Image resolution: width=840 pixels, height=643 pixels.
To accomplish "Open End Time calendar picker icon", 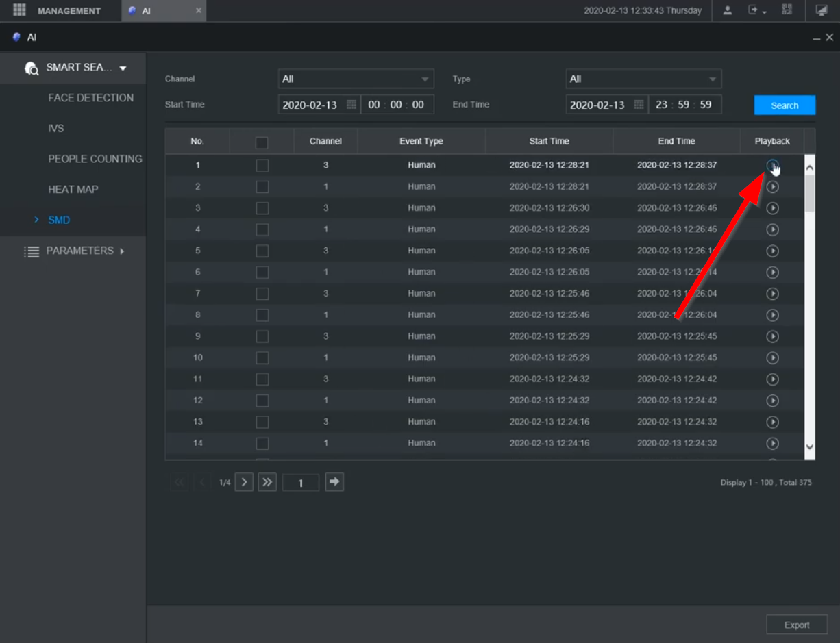I will 639,105.
